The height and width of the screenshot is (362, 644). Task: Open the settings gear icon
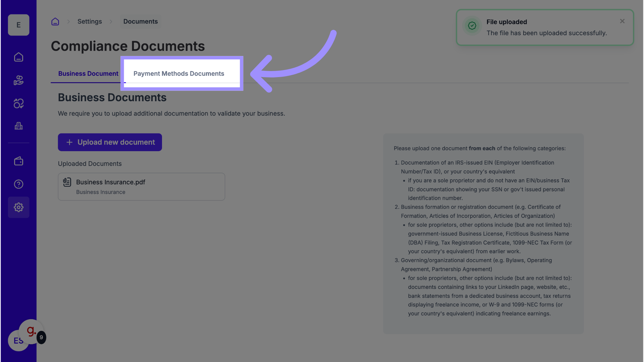point(18,207)
